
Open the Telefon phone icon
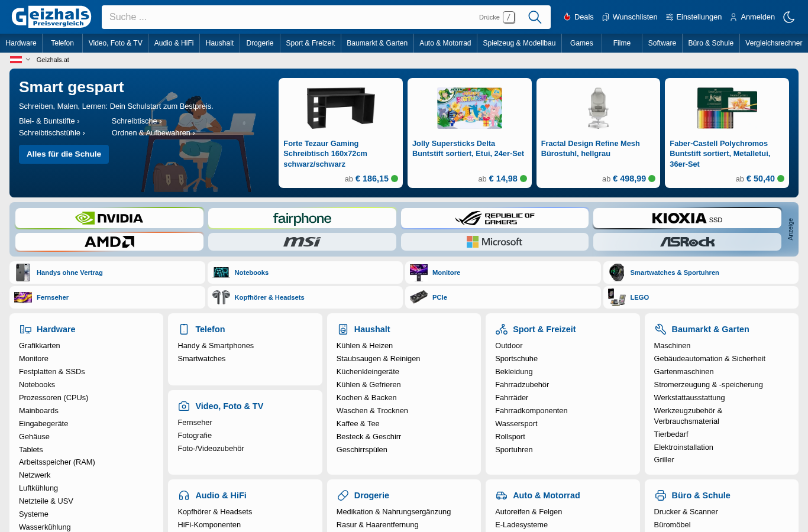(x=184, y=329)
